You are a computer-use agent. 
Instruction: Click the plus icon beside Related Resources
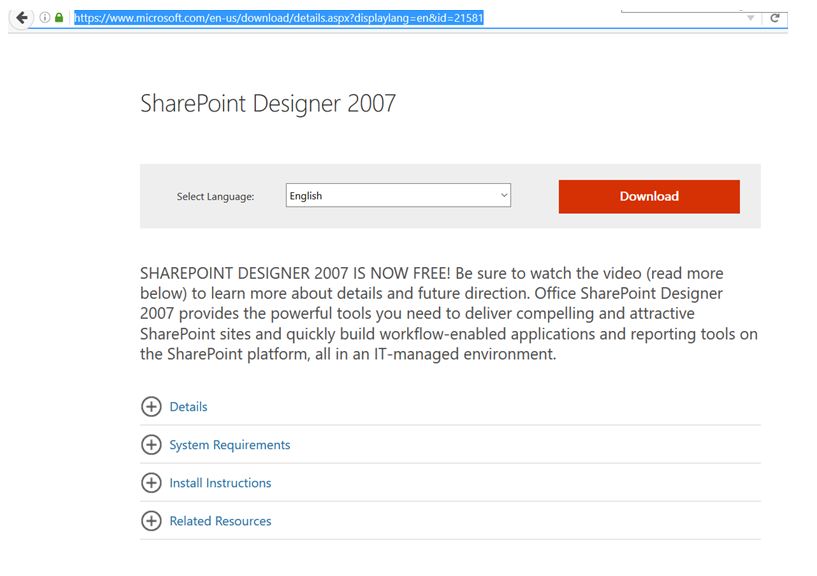(x=151, y=521)
